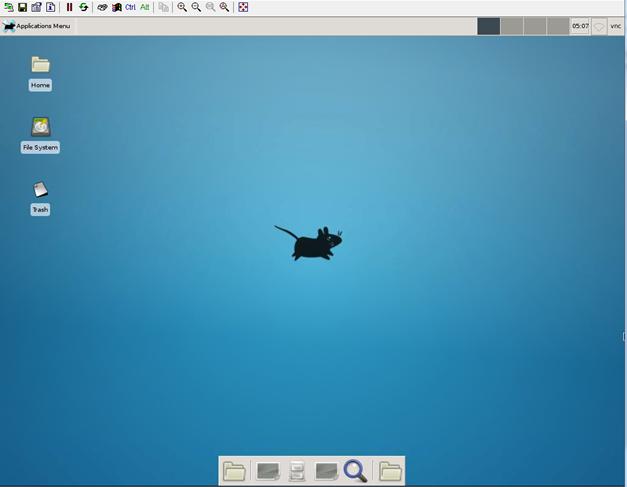627x487 pixels.
Task: Refresh the screen using green arrows icon
Action: point(83,7)
